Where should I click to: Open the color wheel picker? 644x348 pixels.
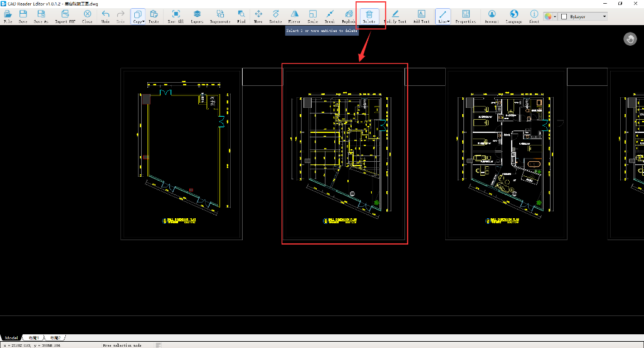point(550,16)
